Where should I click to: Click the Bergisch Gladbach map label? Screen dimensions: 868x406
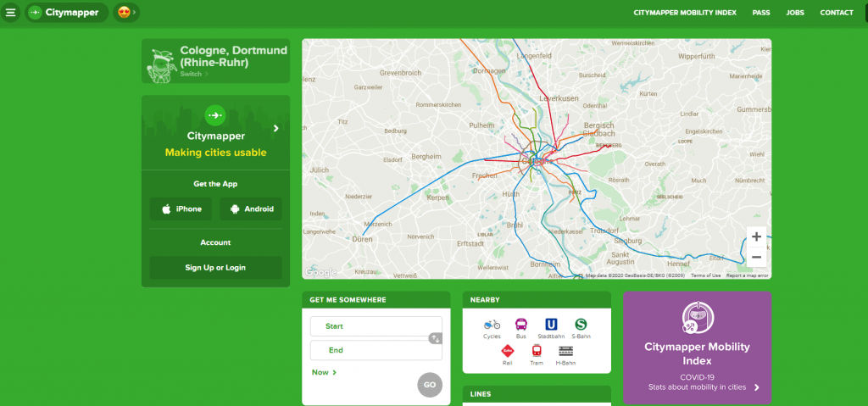[599, 130]
